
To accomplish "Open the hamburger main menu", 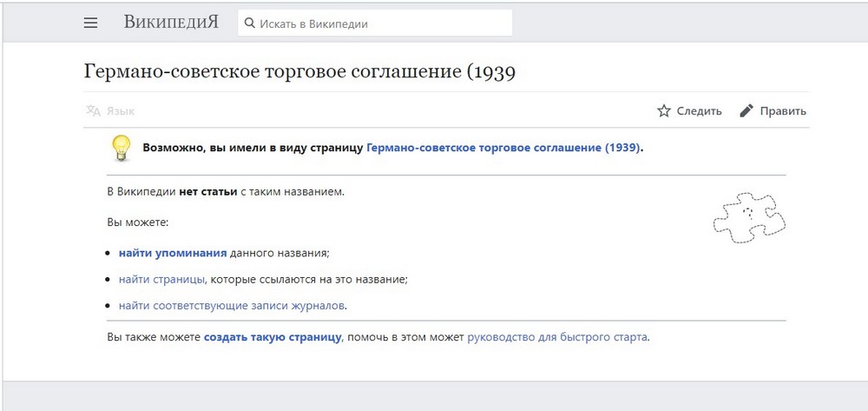I will (x=91, y=23).
